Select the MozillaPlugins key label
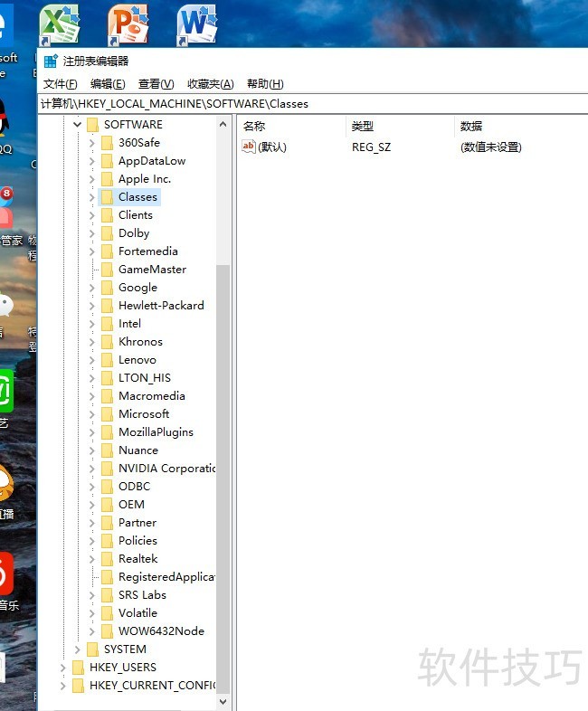 pyautogui.click(x=156, y=432)
